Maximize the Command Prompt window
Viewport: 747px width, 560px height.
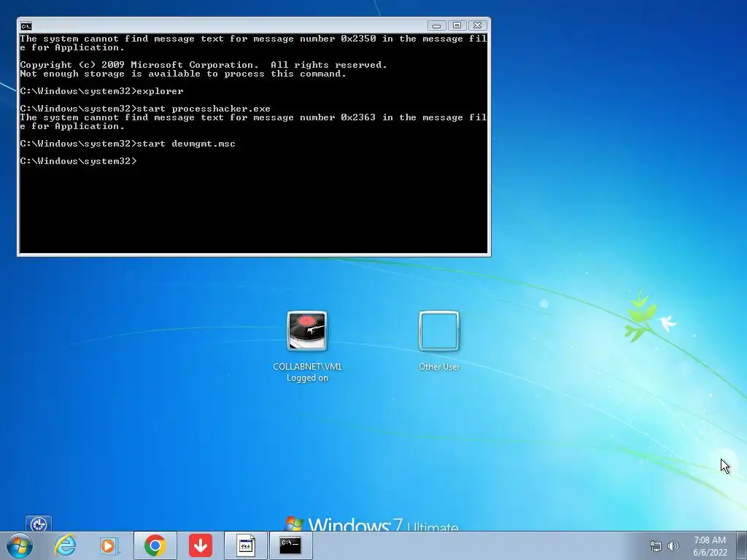pos(457,26)
